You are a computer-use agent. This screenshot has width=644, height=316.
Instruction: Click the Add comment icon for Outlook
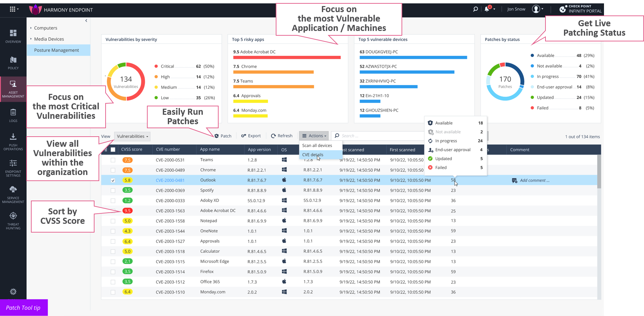click(514, 181)
